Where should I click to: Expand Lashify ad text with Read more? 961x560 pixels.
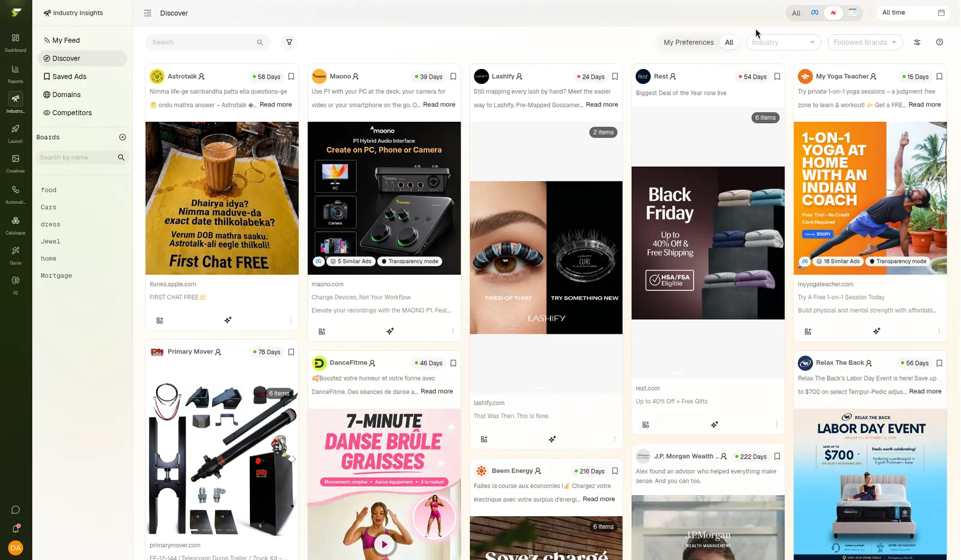(x=602, y=104)
